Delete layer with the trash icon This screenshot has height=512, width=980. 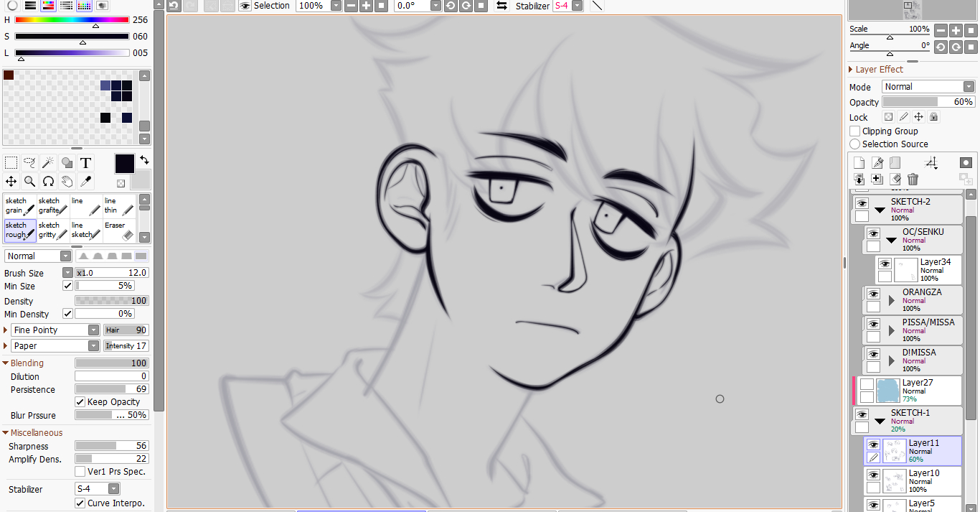[x=913, y=180]
